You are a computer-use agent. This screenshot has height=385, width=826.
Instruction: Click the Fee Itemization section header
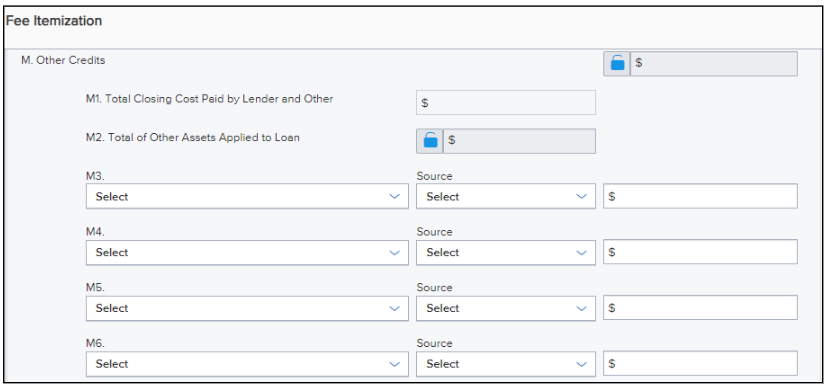54,21
